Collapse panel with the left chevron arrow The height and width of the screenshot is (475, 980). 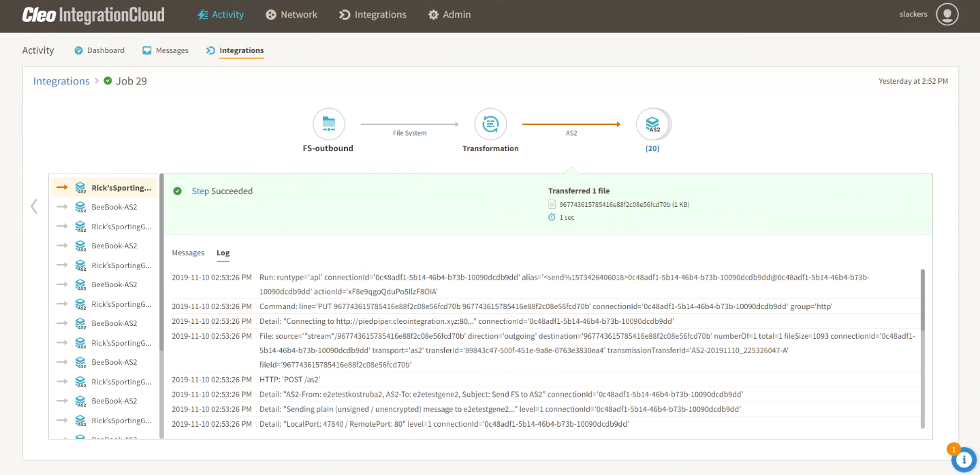[34, 206]
